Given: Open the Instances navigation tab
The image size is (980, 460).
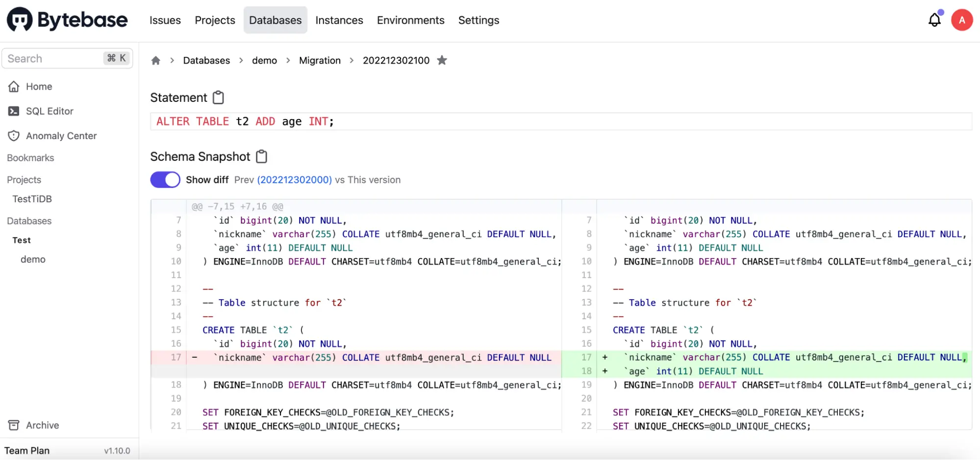Looking at the screenshot, I should point(339,20).
